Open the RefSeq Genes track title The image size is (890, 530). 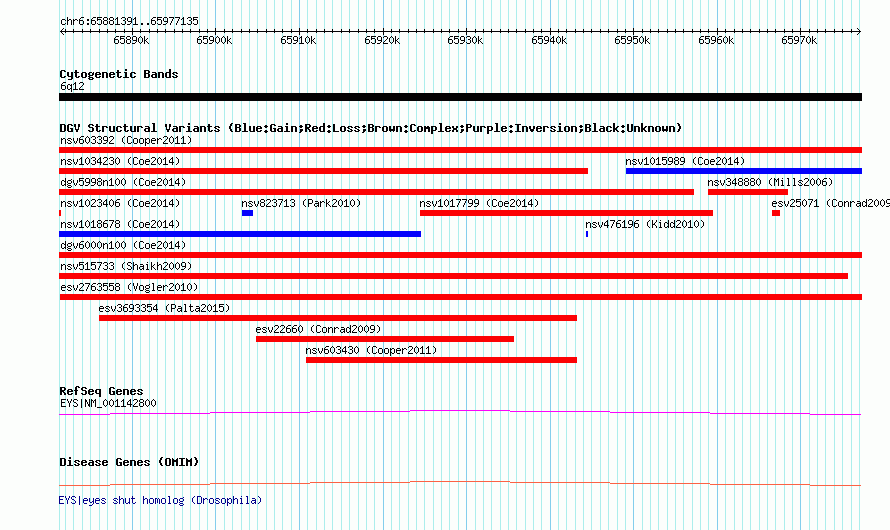tap(101, 391)
